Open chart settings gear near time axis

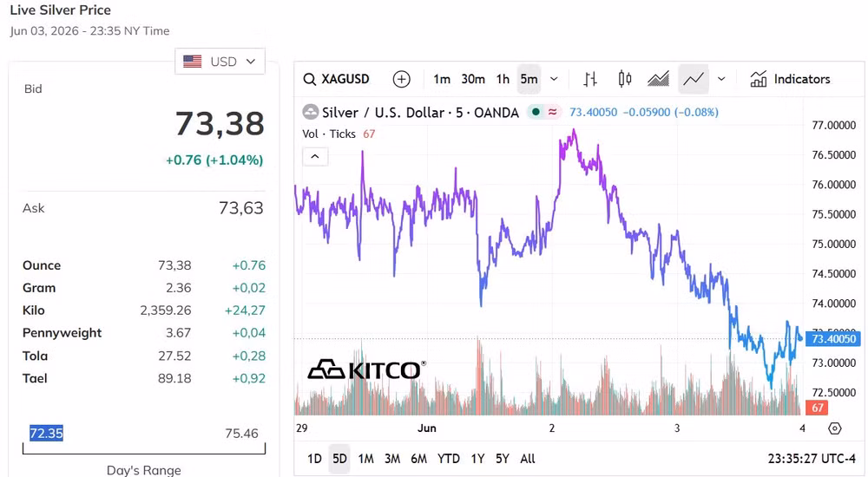[x=835, y=428]
